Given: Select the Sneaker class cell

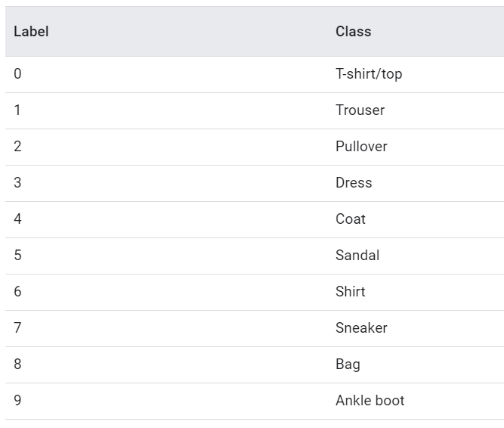Looking at the screenshot, I should 361,328.
